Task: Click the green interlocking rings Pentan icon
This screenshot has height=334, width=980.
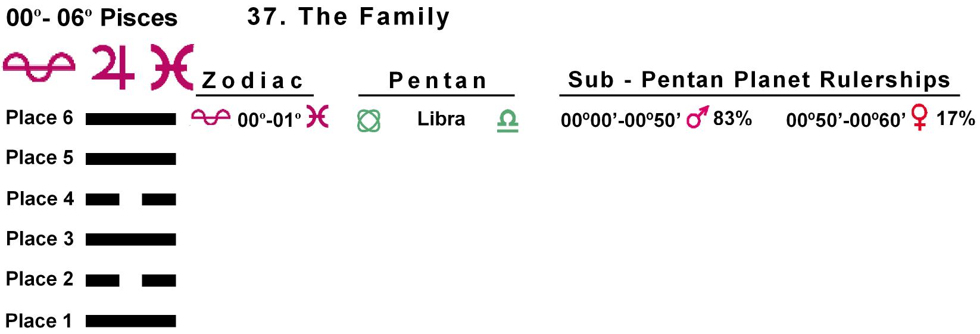Action: [369, 121]
